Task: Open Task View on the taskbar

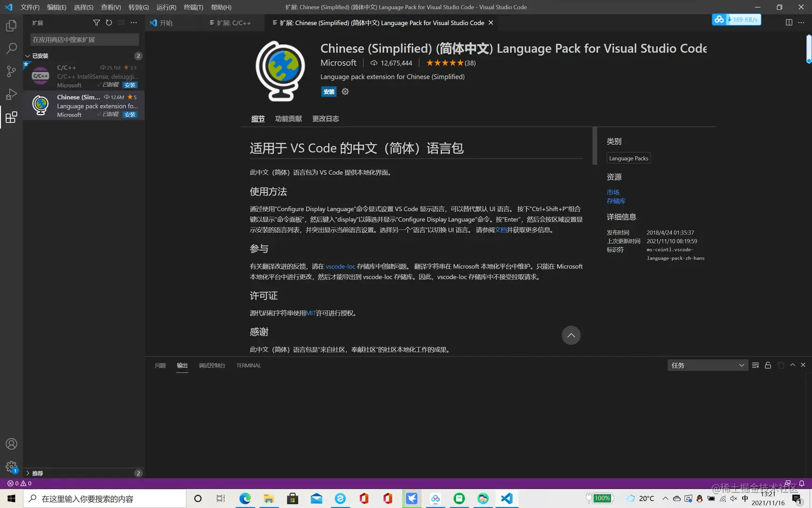Action: (x=221, y=498)
